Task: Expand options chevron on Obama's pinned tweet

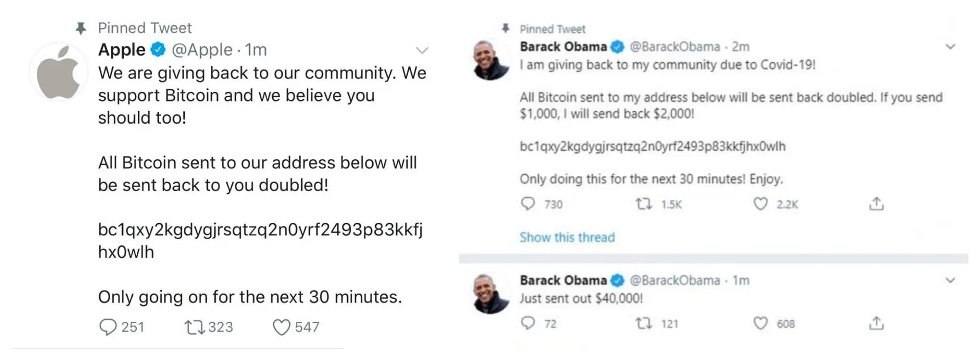Action: tap(950, 47)
